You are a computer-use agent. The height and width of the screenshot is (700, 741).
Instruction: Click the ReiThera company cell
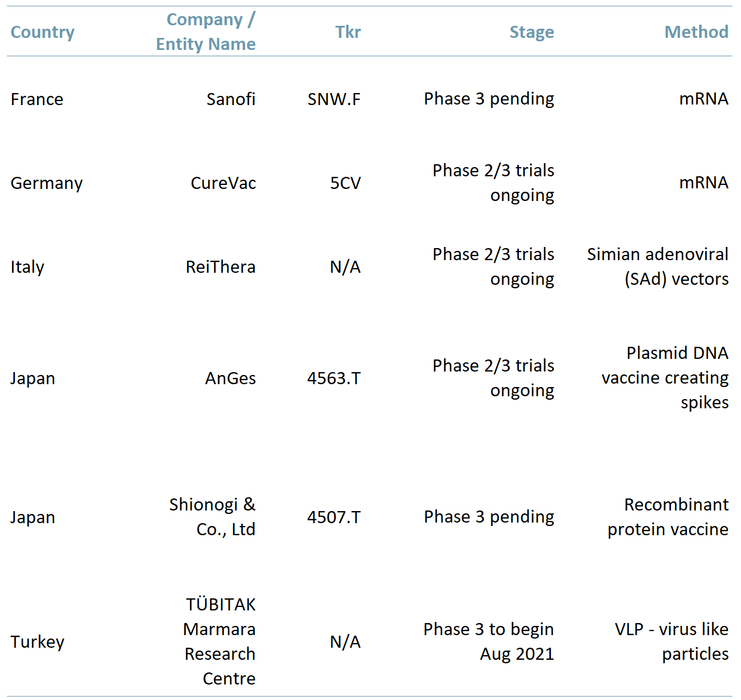click(x=220, y=267)
